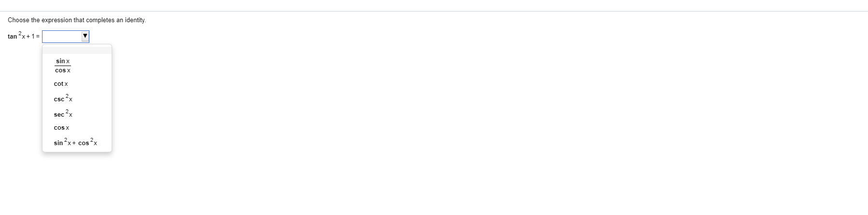
Task: Click the 'tan' text in the equation
Action: click(12, 37)
